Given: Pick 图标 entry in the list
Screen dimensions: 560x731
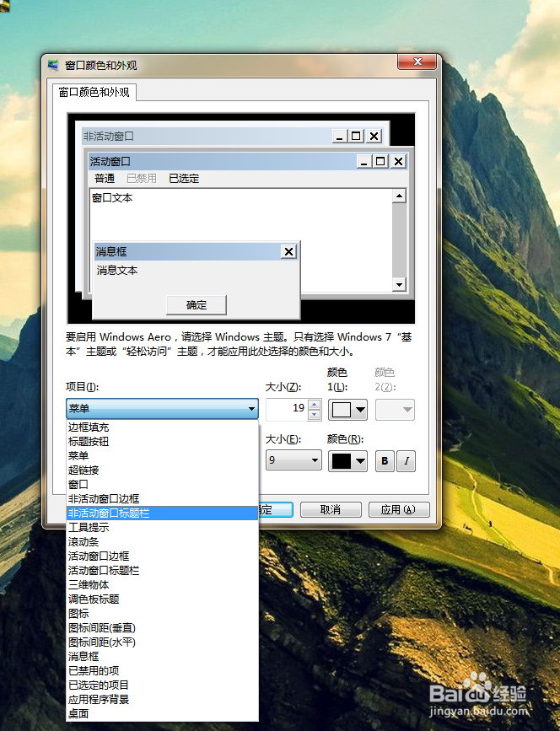Looking at the screenshot, I should pos(162,614).
